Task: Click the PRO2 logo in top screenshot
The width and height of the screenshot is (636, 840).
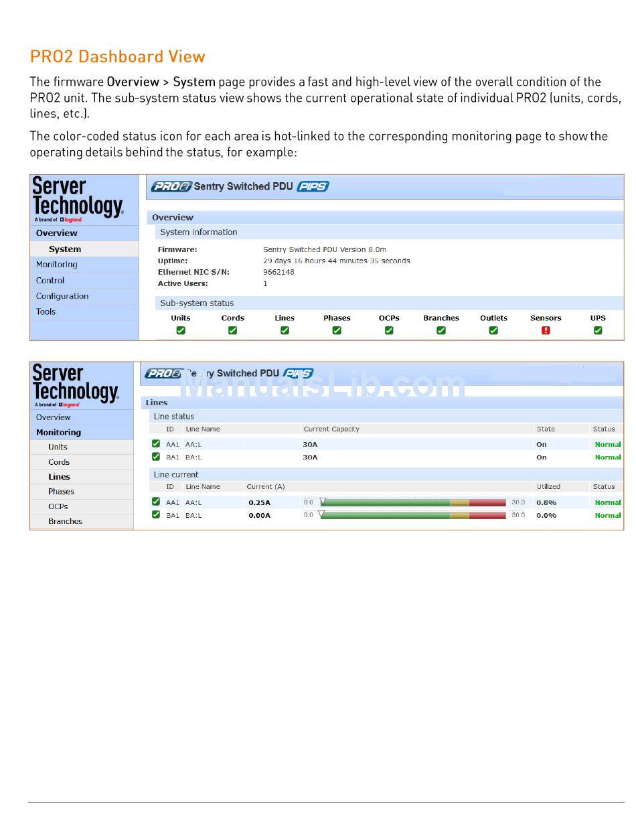Action: click(171, 186)
